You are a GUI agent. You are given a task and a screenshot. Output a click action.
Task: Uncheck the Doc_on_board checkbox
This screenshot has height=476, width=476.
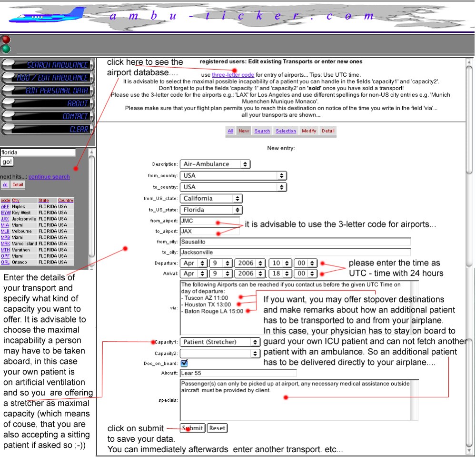(x=184, y=363)
